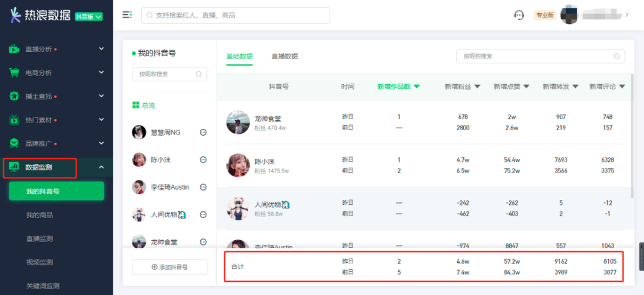Click the 热浪数据 logo icon
This screenshot has width=644, height=295.
(16, 15)
